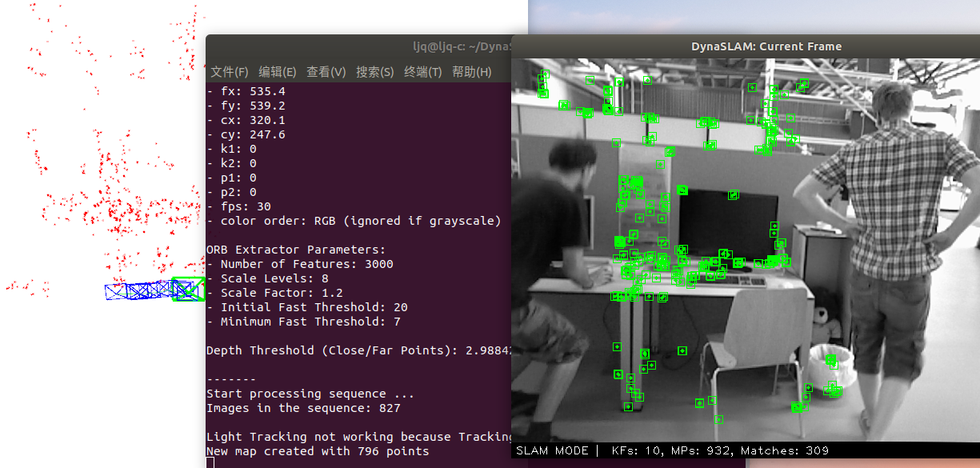The height and width of the screenshot is (468, 980).
Task: Click 'Initial Fast Threshold: 20' line
Action: tap(307, 307)
